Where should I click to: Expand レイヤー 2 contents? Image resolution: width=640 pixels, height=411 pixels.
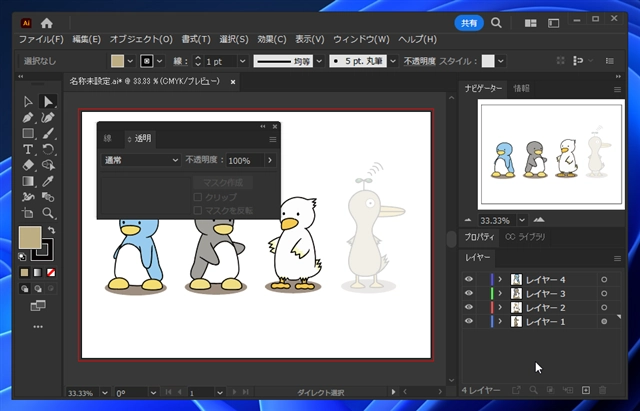click(x=500, y=307)
